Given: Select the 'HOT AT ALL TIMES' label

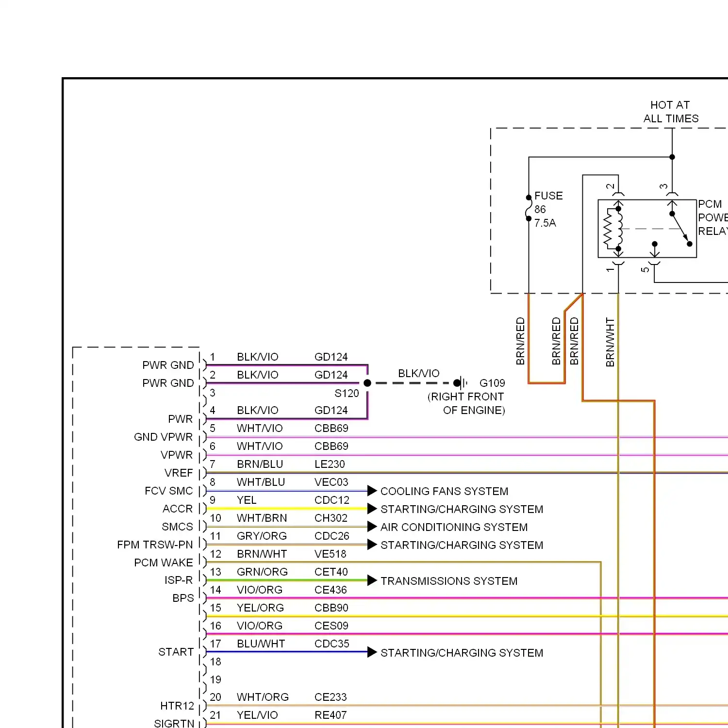Looking at the screenshot, I should (x=671, y=112).
